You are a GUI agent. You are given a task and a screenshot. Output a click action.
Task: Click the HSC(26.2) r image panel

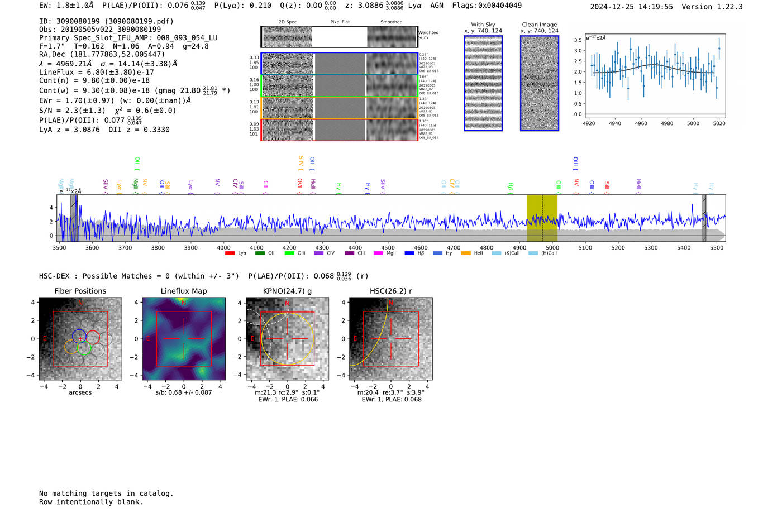tap(390, 339)
